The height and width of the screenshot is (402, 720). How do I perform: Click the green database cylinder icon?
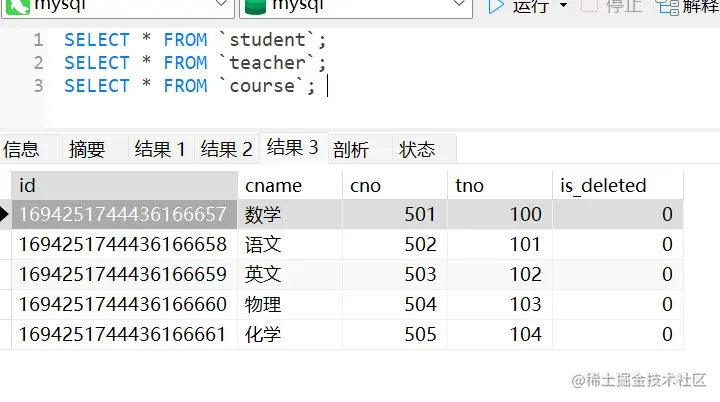pyautogui.click(x=255, y=6)
